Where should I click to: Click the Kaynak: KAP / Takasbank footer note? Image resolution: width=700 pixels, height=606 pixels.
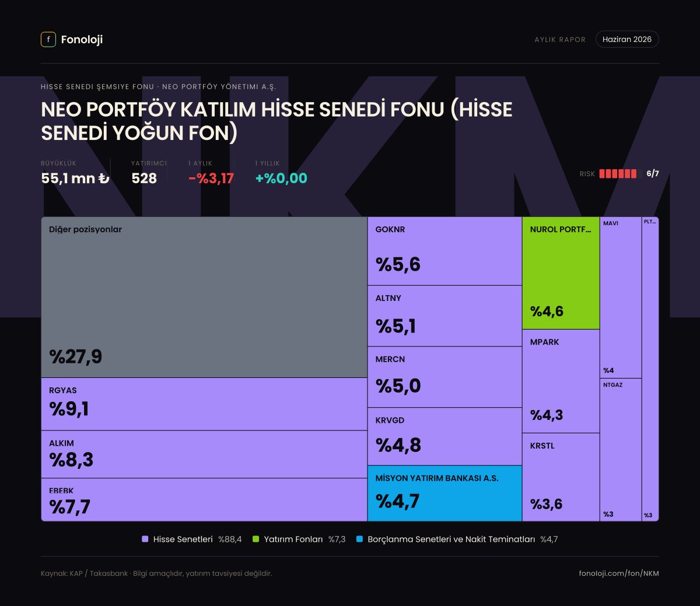tap(156, 573)
